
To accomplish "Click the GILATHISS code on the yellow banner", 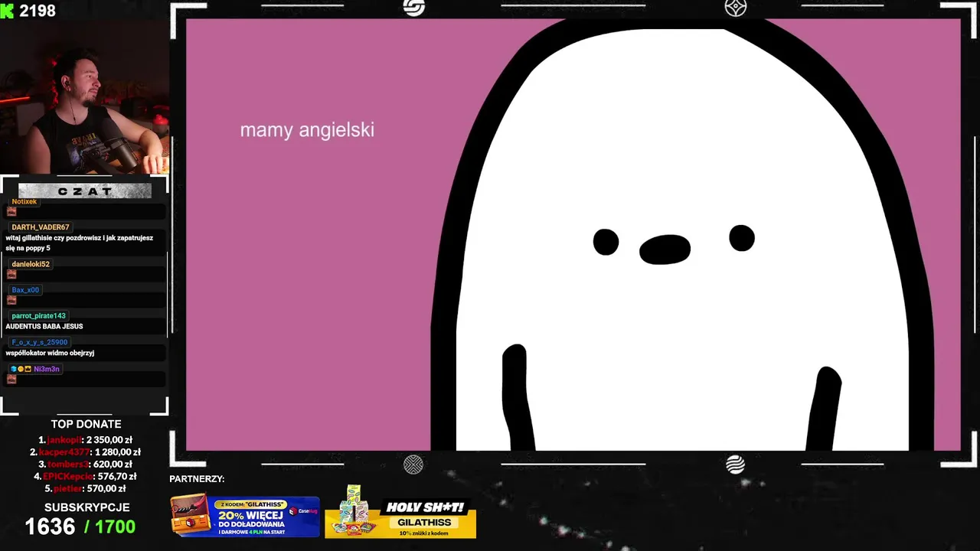I will [x=424, y=522].
